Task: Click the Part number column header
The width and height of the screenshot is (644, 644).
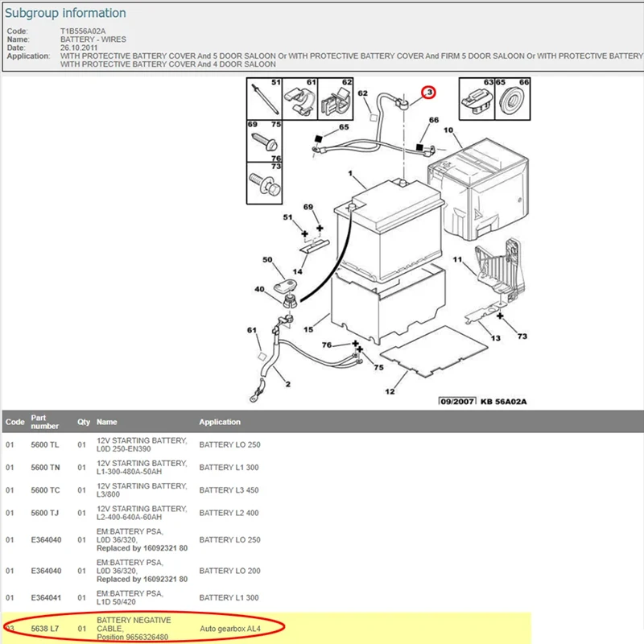Action: pyautogui.click(x=45, y=422)
